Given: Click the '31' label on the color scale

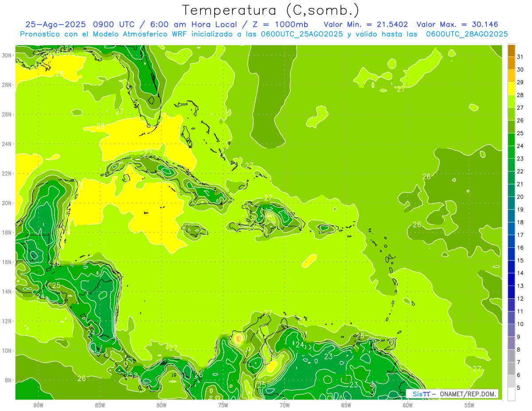Looking at the screenshot, I should click(520, 56).
